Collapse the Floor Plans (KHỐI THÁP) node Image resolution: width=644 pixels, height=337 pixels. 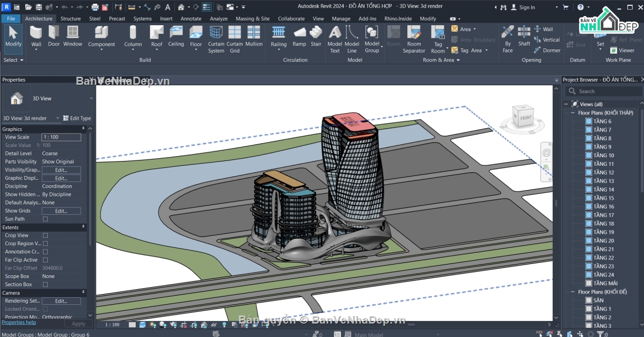click(x=573, y=113)
